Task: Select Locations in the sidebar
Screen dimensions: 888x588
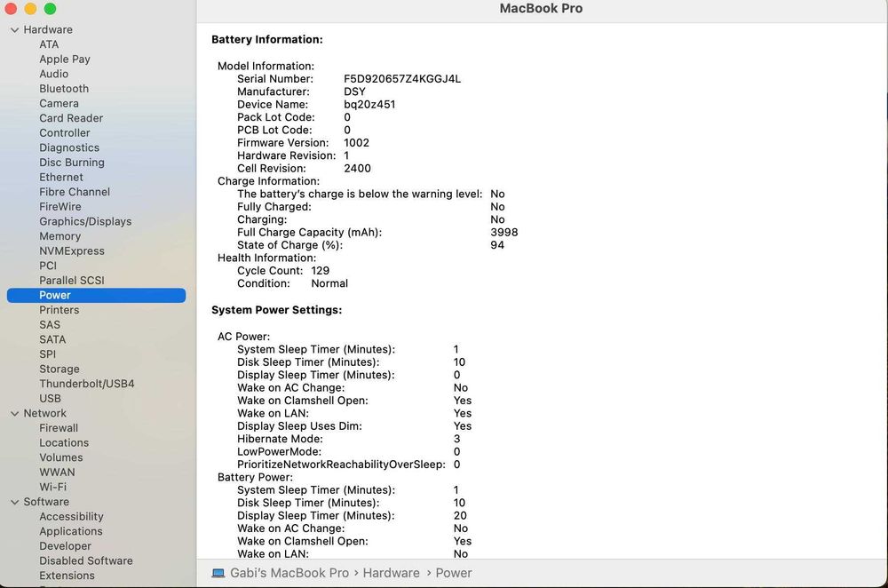Action: (x=64, y=442)
